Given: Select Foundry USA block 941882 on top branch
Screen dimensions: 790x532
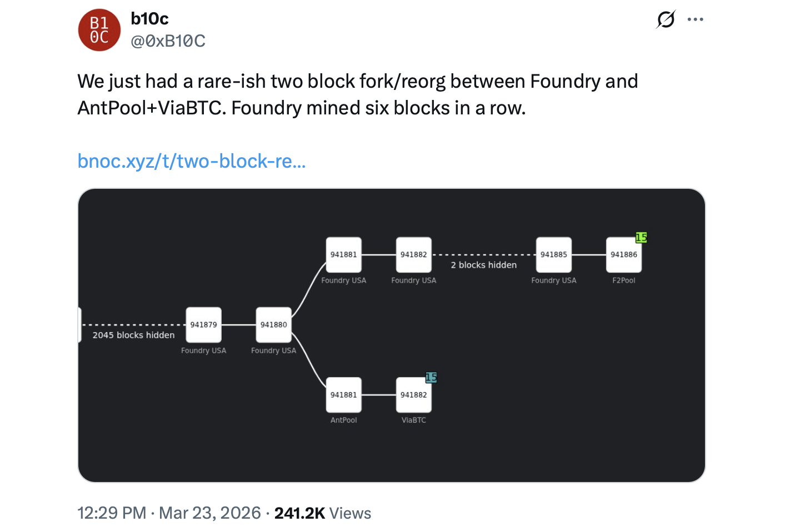Looking at the screenshot, I should [413, 254].
